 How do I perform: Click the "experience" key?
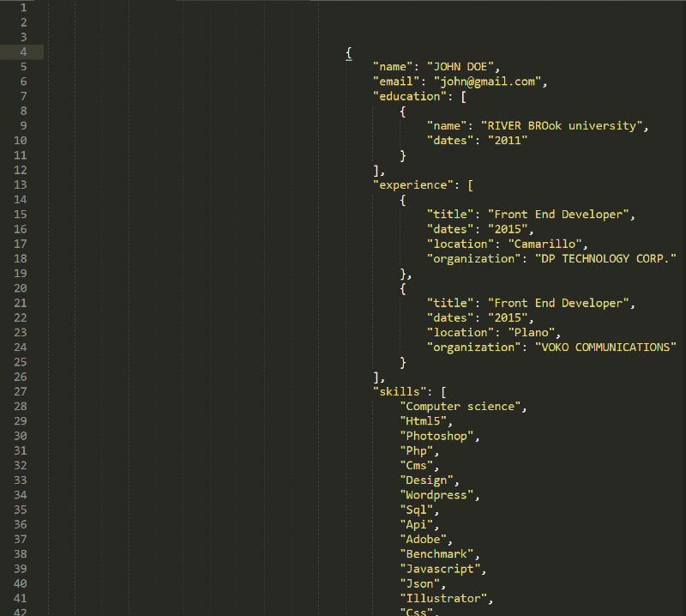413,184
